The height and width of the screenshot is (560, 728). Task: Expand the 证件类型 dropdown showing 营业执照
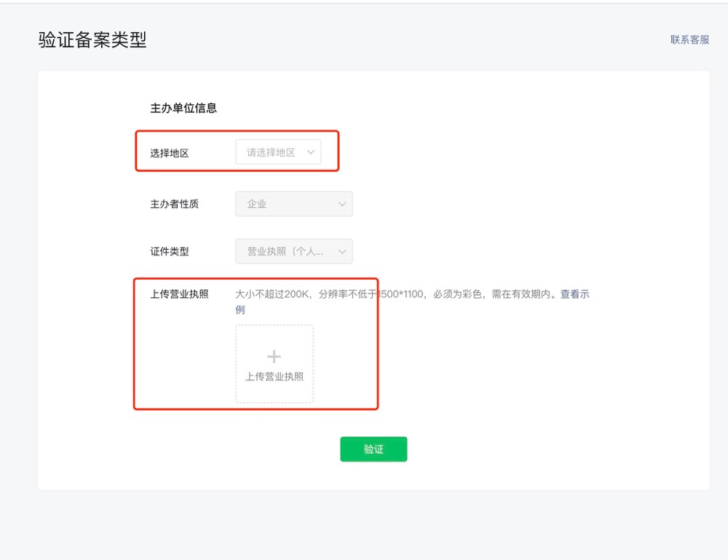point(294,251)
